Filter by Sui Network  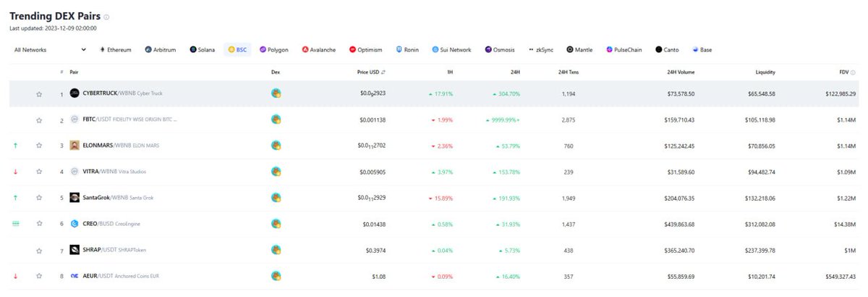pos(451,50)
